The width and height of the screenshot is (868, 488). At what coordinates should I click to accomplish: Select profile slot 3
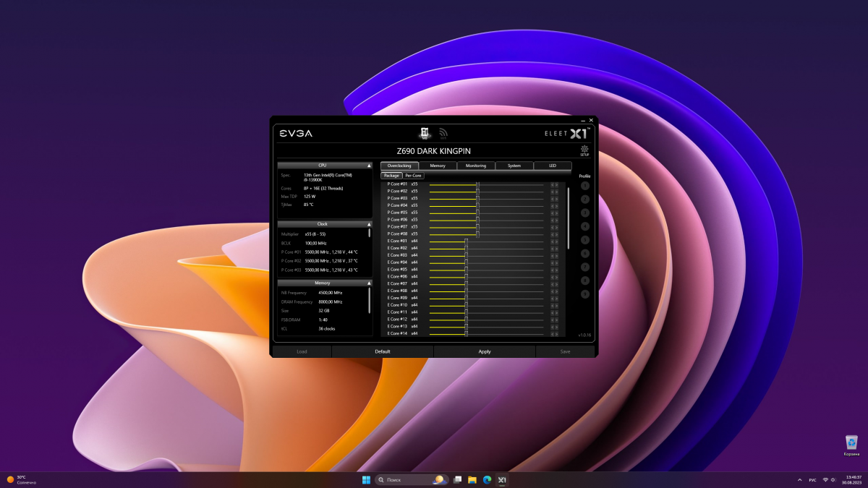(x=585, y=213)
